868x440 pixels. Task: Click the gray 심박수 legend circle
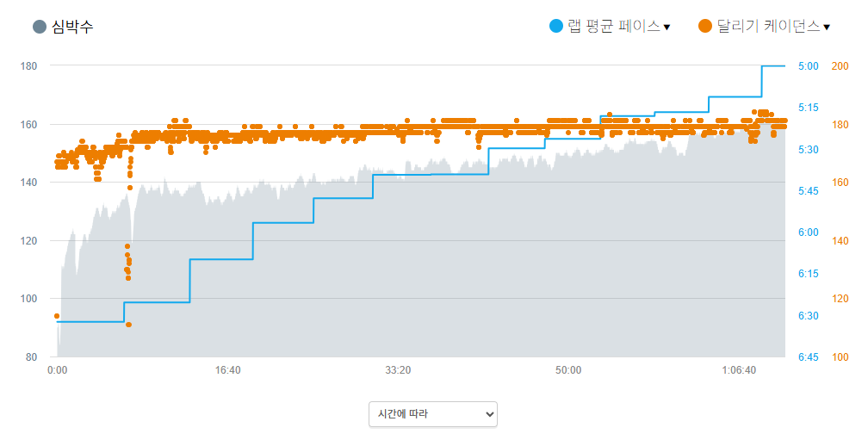[39, 27]
